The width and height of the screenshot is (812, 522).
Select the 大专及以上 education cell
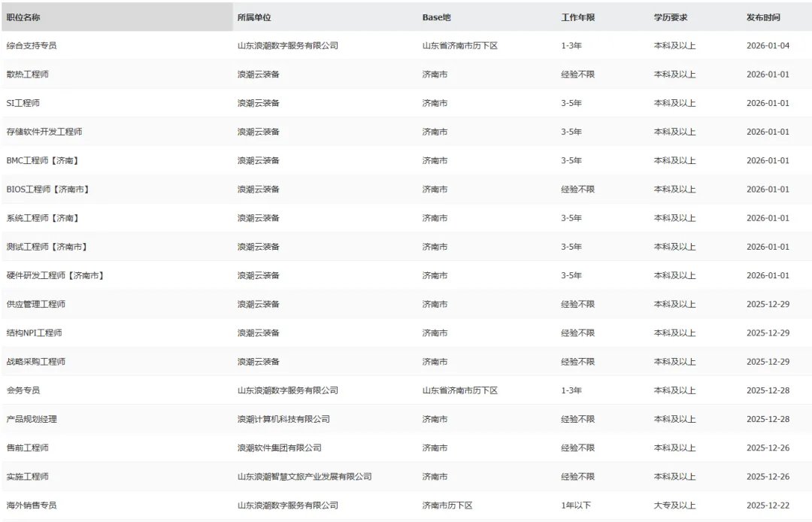point(674,505)
